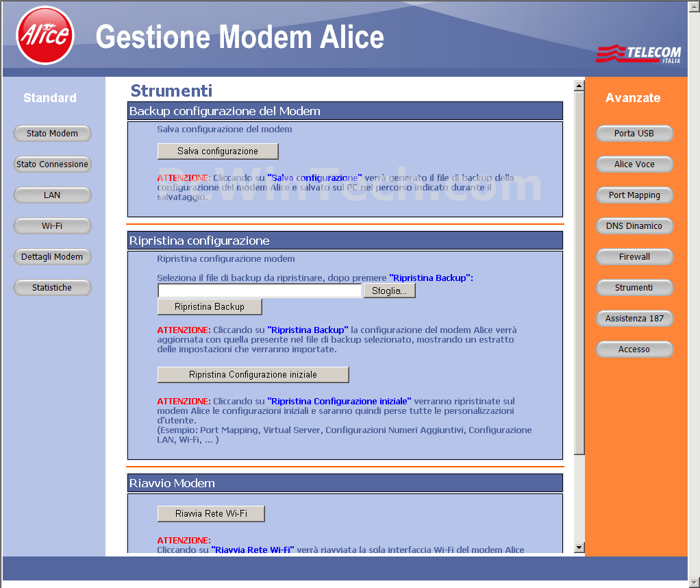700x588 pixels.
Task: Click the Alice logo
Action: click(45, 36)
